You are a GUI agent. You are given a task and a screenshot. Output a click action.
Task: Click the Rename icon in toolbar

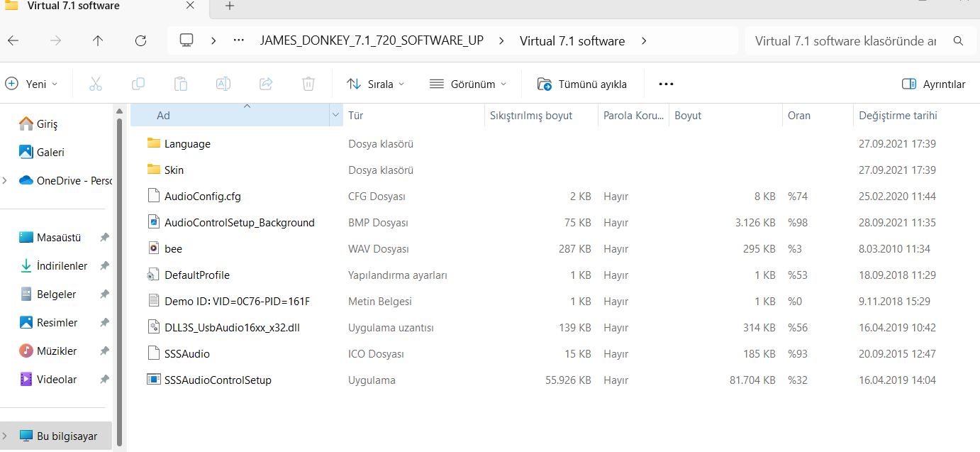coord(223,84)
